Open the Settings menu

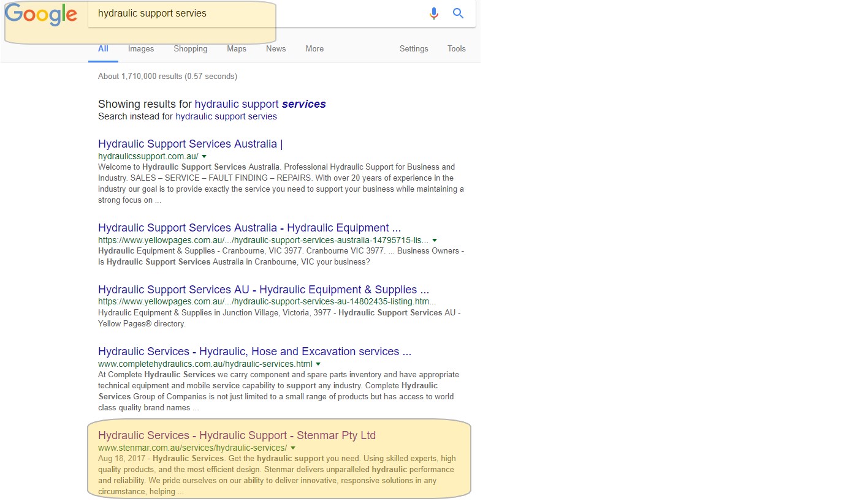coord(414,49)
